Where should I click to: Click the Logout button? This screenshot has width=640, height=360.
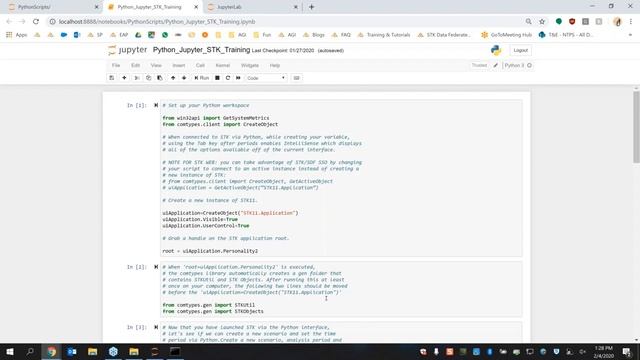[520, 50]
